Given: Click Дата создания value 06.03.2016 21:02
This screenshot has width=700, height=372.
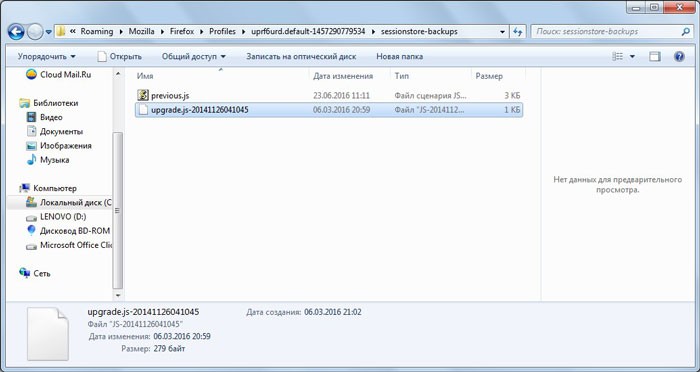Looking at the screenshot, I should coord(333,312).
